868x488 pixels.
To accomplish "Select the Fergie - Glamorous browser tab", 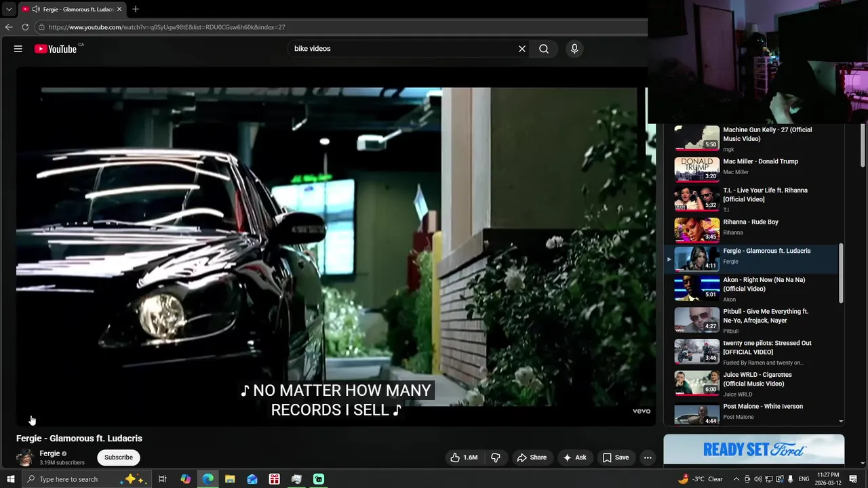I will coord(73,9).
